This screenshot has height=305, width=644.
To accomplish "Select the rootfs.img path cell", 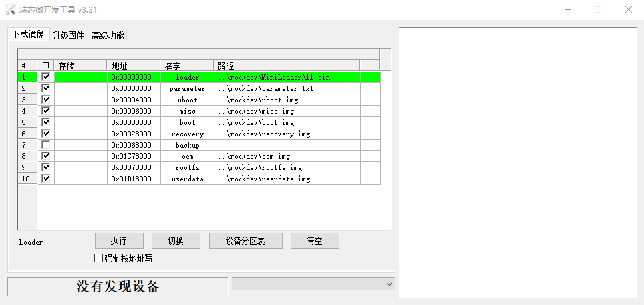I will pyautogui.click(x=287, y=167).
